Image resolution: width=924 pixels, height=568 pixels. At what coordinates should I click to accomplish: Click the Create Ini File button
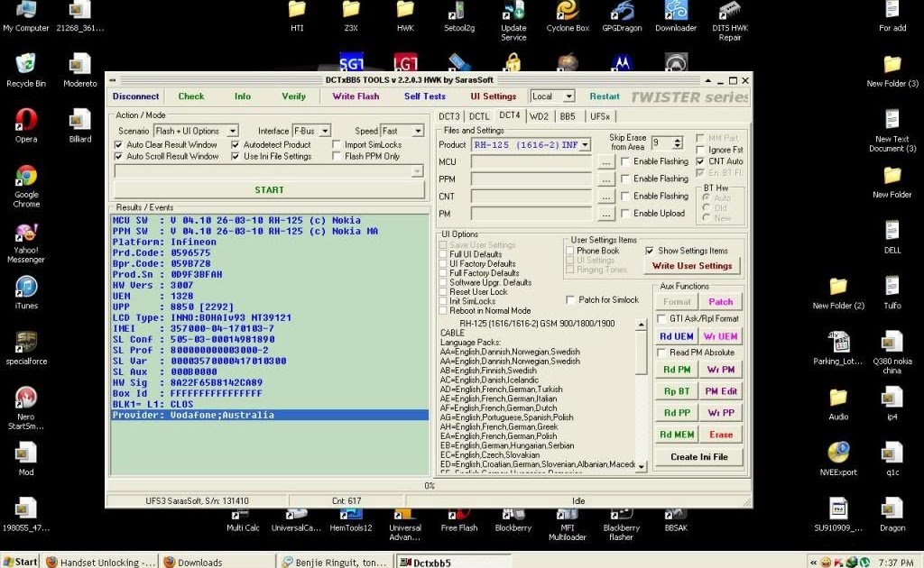tap(699, 457)
